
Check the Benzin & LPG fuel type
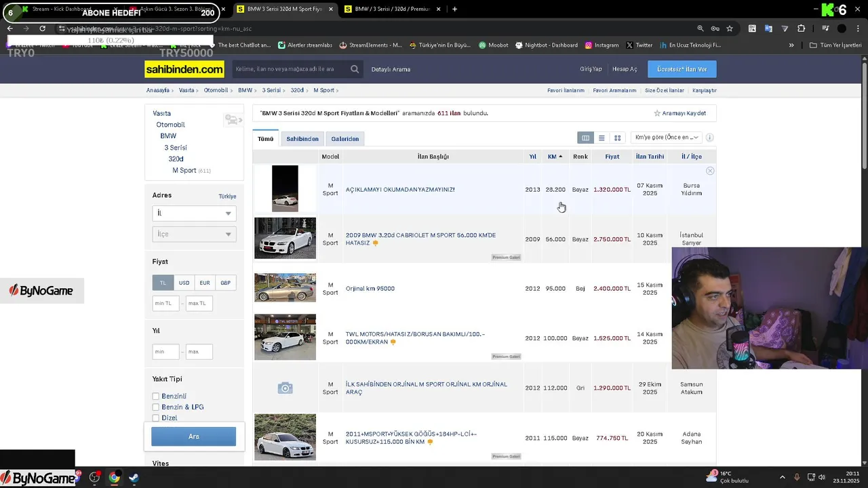click(156, 407)
